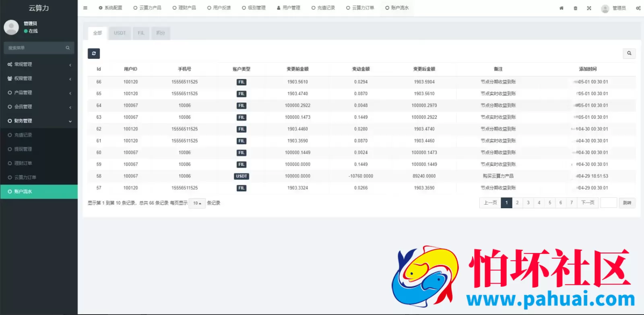The height and width of the screenshot is (315, 644).
Task: Open 级别管理 top tab
Action: (254, 8)
